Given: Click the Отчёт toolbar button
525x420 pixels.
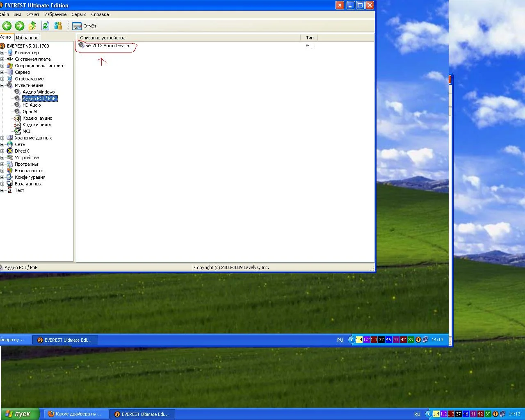Looking at the screenshot, I should click(84, 26).
